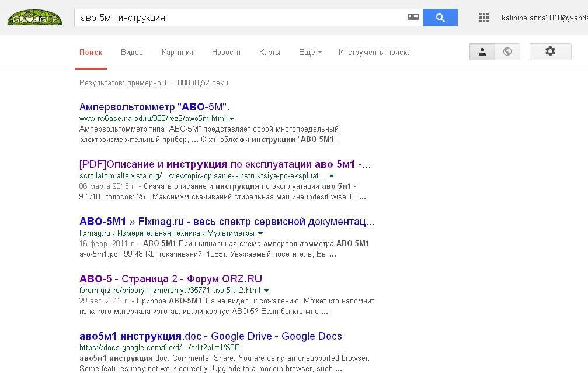This screenshot has height=373, width=588.
Task: Expand arrow next to fixmag.ru breadcrumb
Action: pyautogui.click(x=260, y=233)
